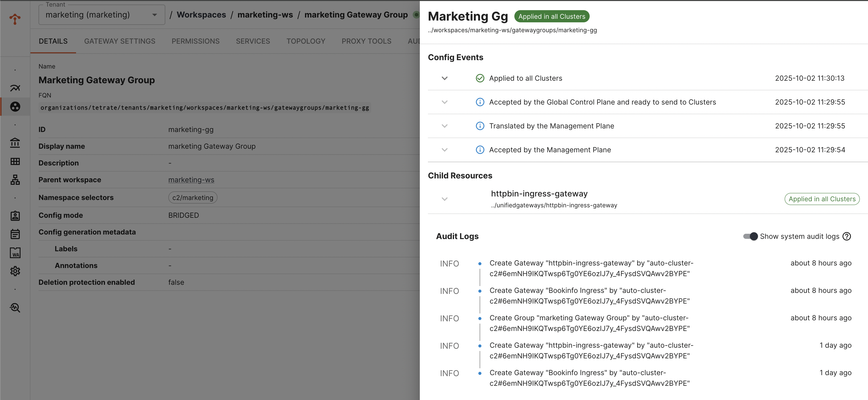Open the organization (bank) icon in sidebar
Screen dimensions: 868x400
[x=15, y=143]
